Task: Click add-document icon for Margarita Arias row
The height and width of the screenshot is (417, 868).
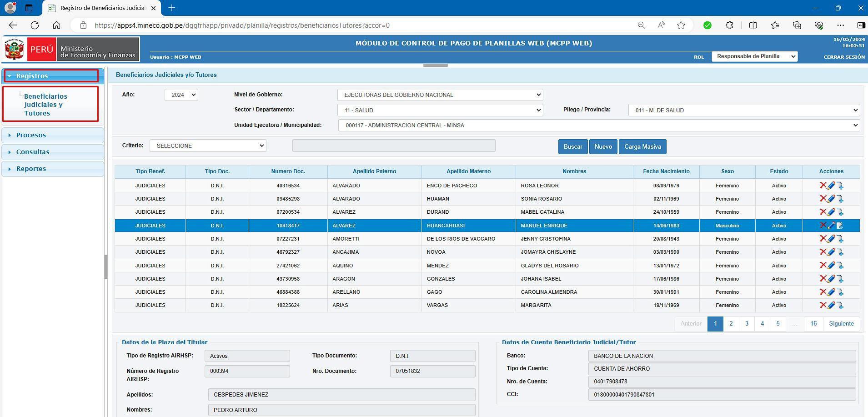Action: coord(840,306)
